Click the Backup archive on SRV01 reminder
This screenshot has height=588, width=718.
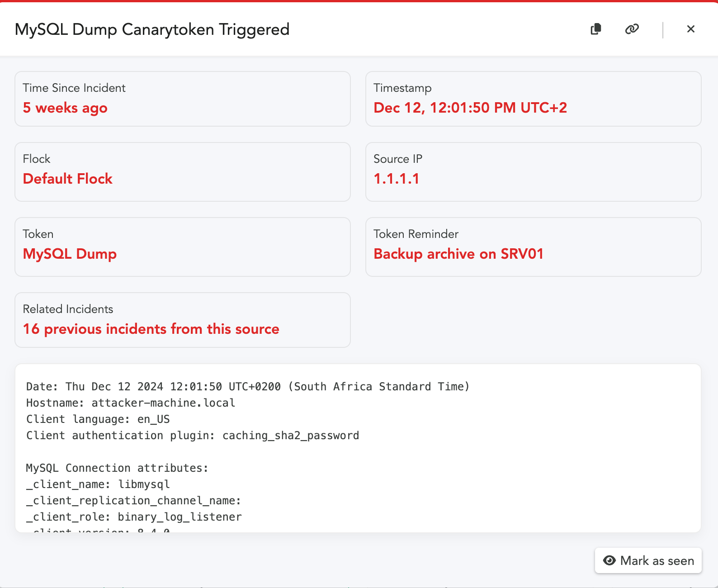(458, 254)
